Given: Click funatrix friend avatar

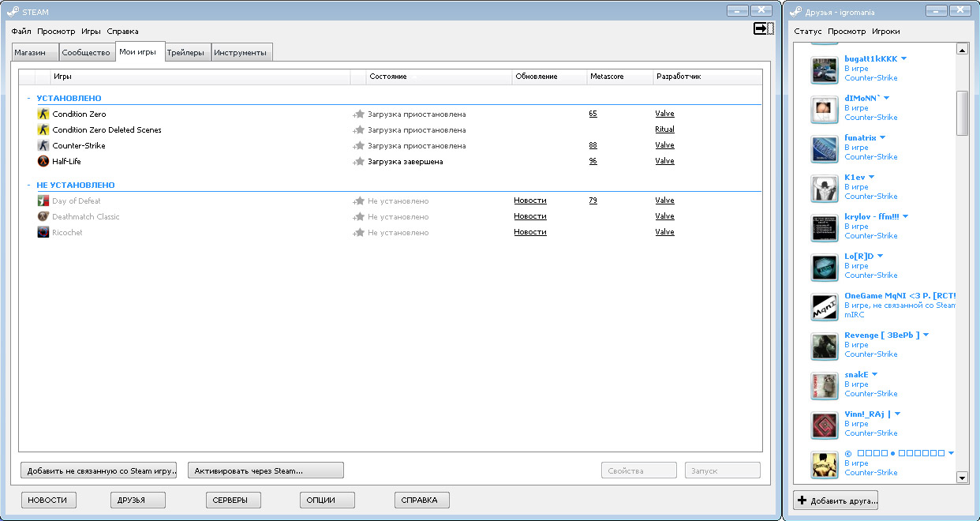Looking at the screenshot, I should [824, 150].
